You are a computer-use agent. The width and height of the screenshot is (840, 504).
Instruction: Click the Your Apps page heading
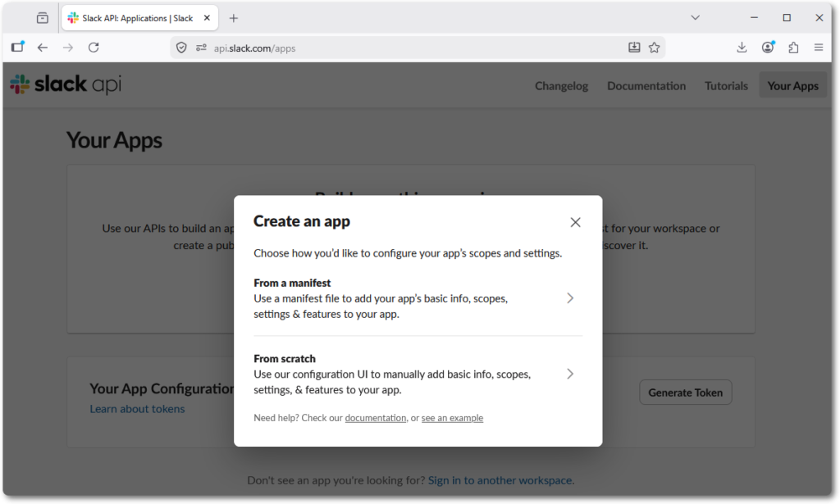click(114, 140)
